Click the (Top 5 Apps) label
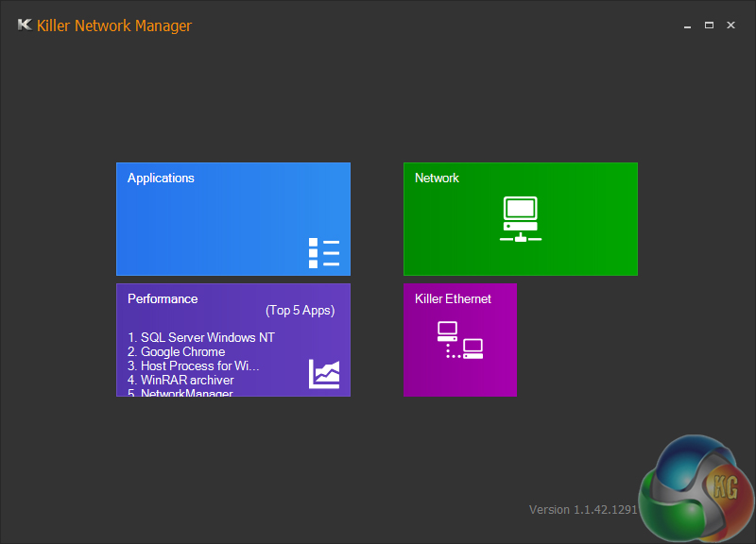The image size is (756, 544). click(x=300, y=311)
